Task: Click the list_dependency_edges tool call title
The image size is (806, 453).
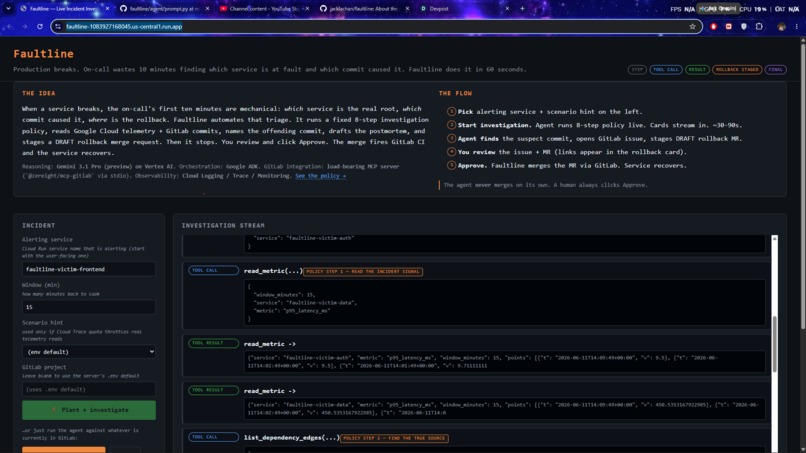Action: coord(291,438)
